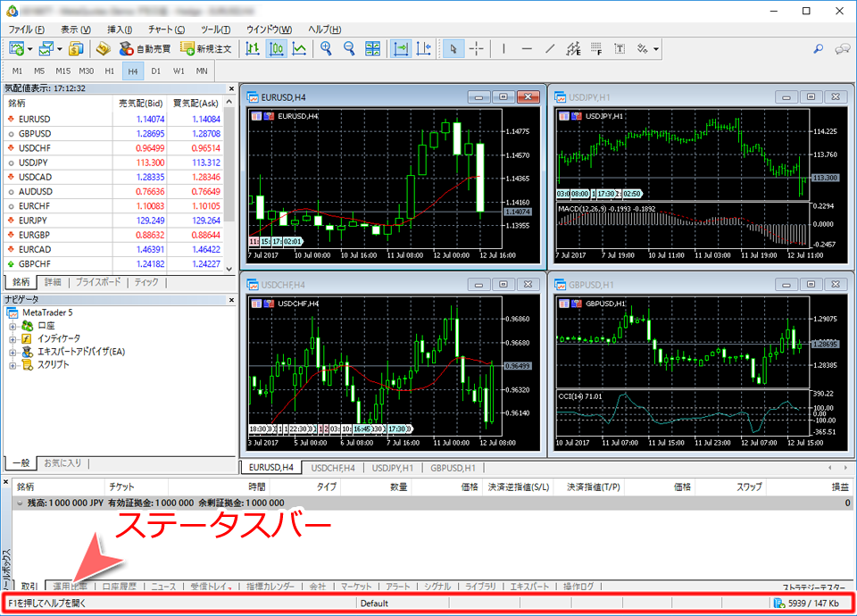Viewport: 857px width, 616px height.
Task: Expand the エキスパートアドバイザ(EA) node
Action: click(x=12, y=353)
